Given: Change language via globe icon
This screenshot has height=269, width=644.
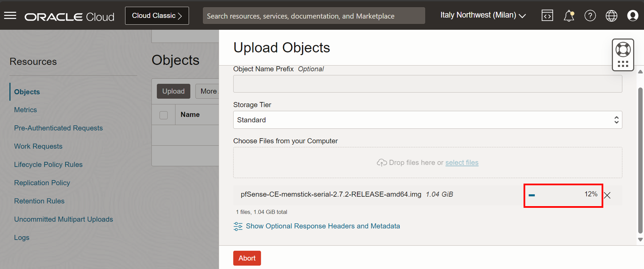Looking at the screenshot, I should click(611, 15).
